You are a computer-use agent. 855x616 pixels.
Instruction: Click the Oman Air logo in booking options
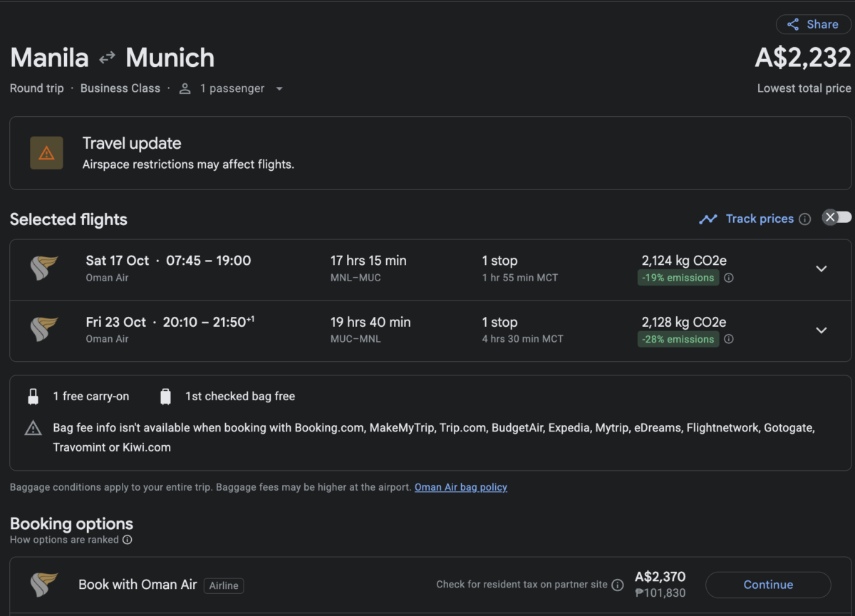pos(43,585)
